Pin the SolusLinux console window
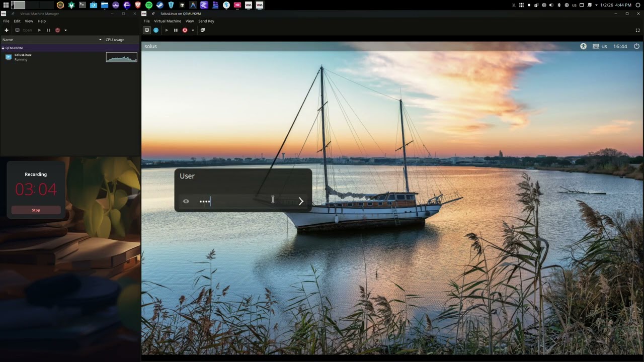This screenshot has width=644, height=362. point(153,14)
